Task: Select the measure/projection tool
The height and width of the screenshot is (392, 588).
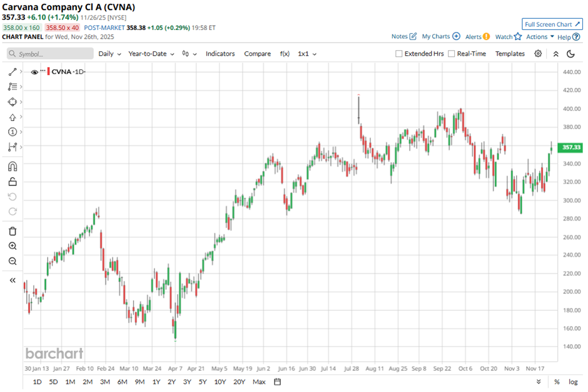Action: 13,147
